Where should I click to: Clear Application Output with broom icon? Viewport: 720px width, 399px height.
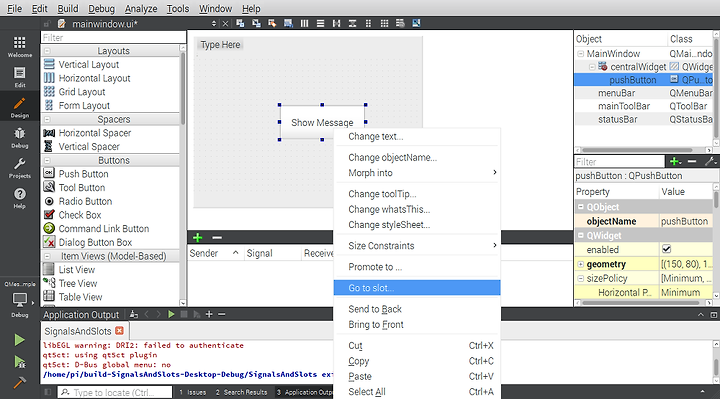(x=134, y=314)
